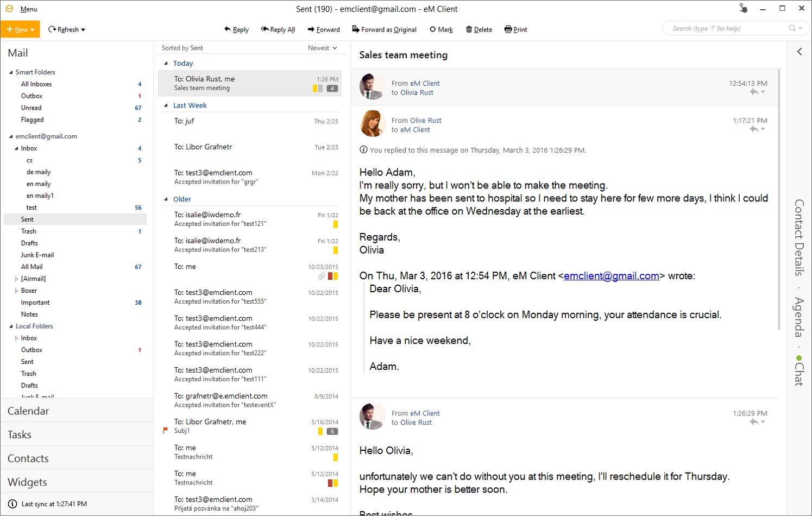Viewport: 812px width, 516px height.
Task: Click Olive Rust's avatar photo
Action: (x=372, y=123)
